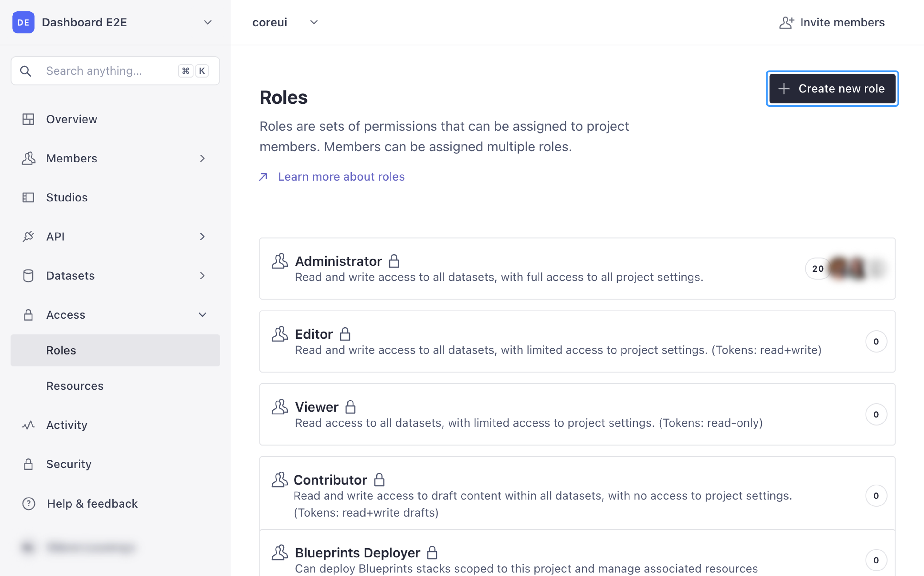The width and height of the screenshot is (924, 576).
Task: Click the Activity pulse icon
Action: coord(28,425)
